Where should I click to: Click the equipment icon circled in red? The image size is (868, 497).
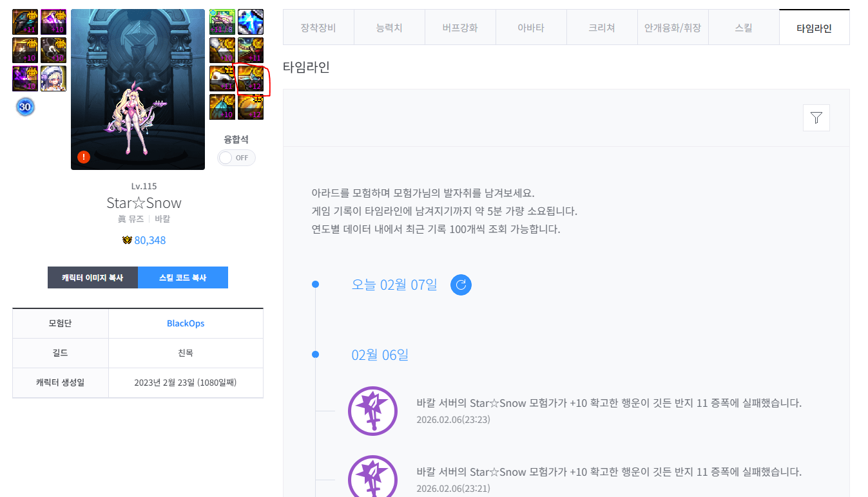click(x=250, y=79)
